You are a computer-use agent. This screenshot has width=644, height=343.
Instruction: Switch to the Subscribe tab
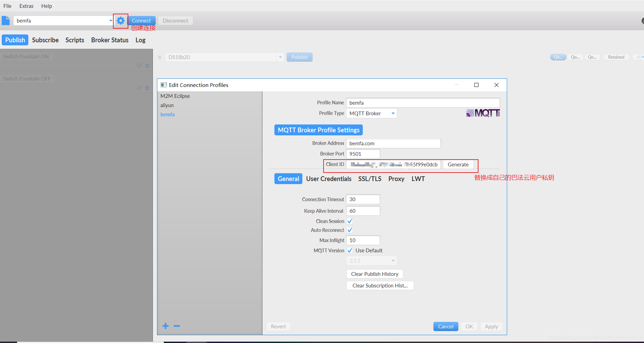tap(45, 40)
